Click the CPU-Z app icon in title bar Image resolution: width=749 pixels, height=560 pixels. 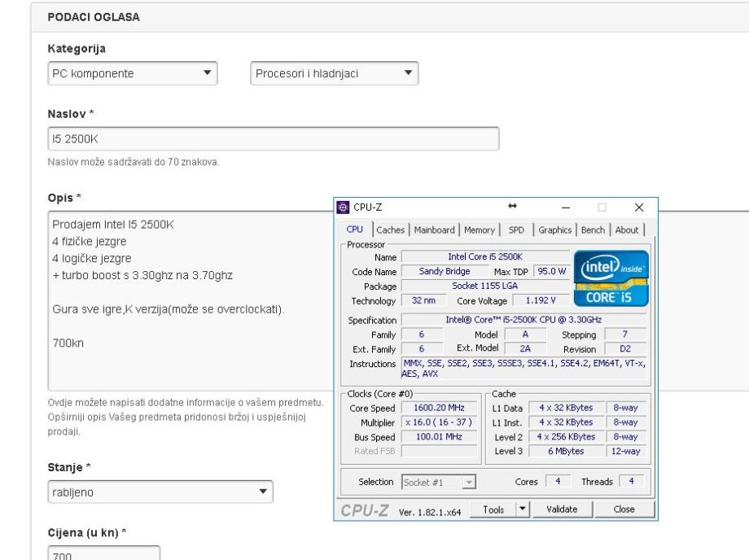(342, 208)
